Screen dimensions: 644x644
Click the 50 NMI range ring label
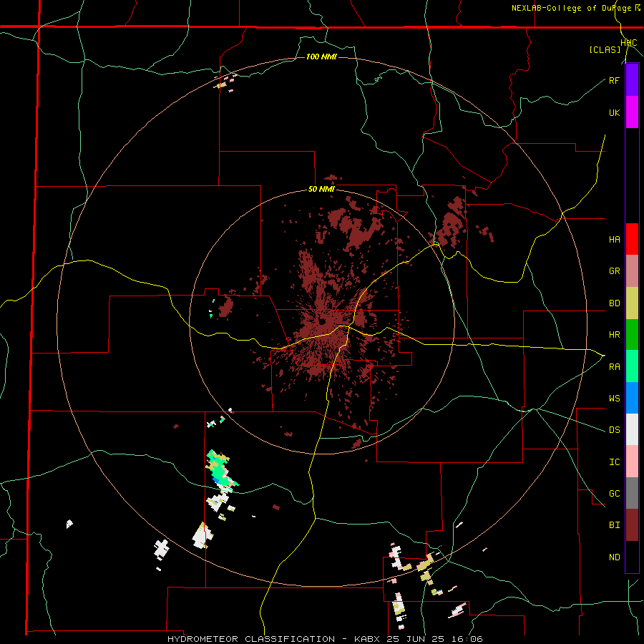click(x=321, y=190)
